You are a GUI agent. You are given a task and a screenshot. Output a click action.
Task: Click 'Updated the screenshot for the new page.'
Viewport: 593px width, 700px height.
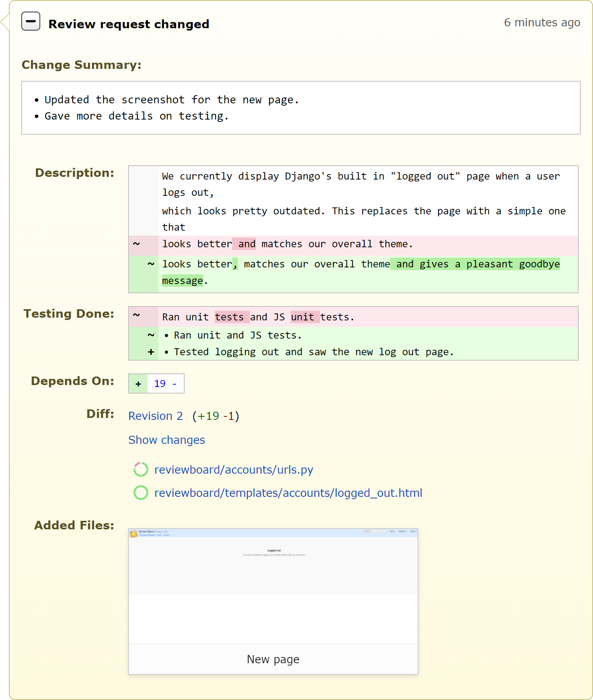coord(172,100)
